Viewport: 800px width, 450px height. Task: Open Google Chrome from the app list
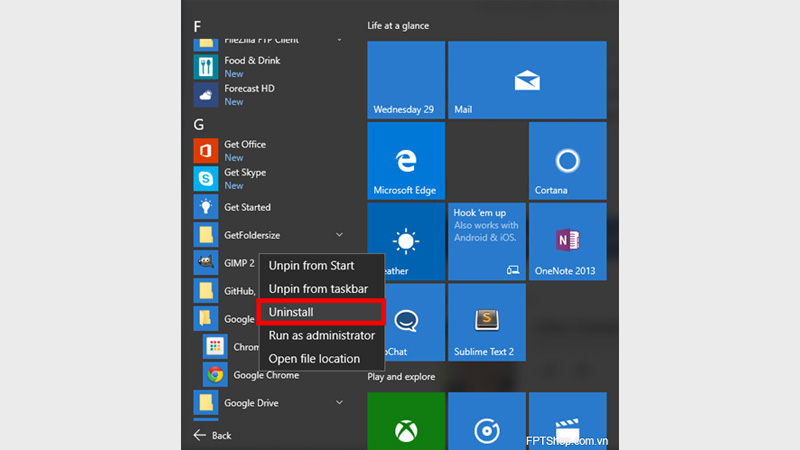click(265, 375)
